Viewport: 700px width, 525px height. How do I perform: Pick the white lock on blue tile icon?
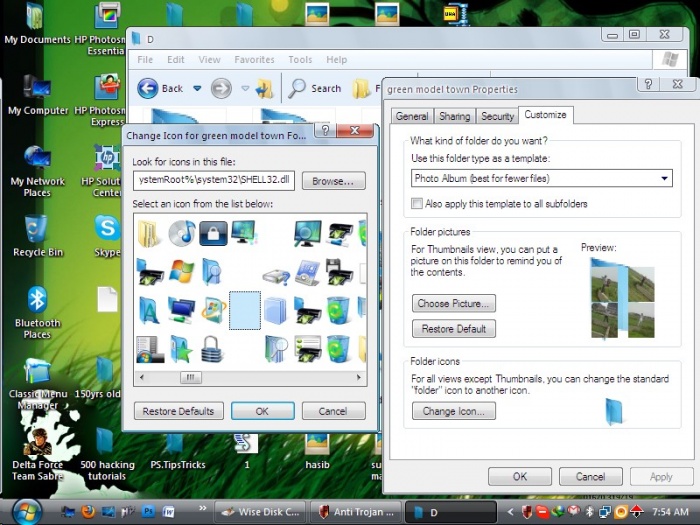[213, 233]
